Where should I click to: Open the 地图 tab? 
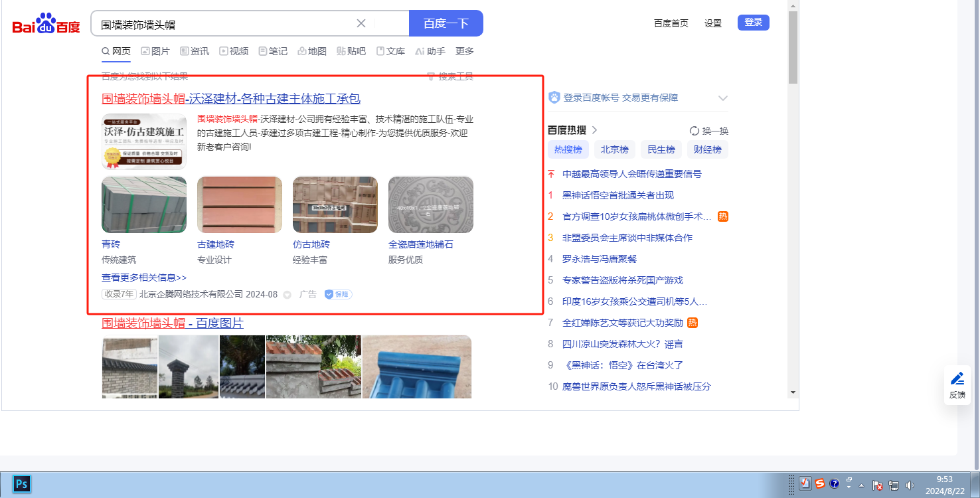coord(312,51)
